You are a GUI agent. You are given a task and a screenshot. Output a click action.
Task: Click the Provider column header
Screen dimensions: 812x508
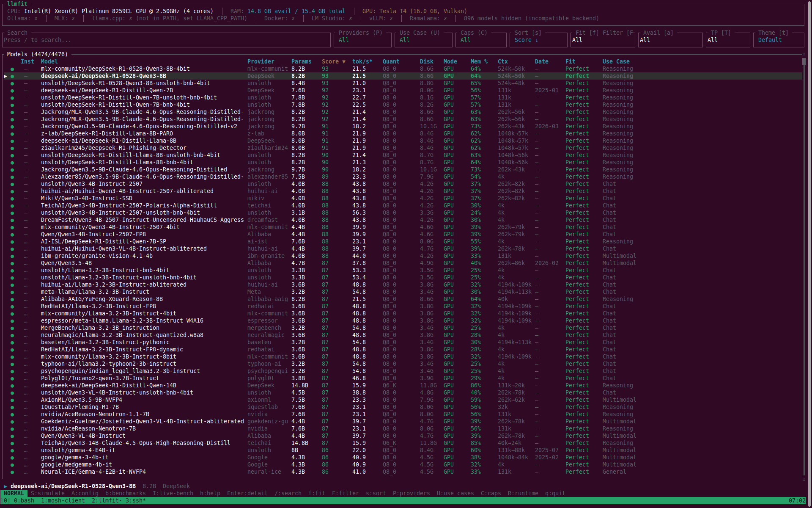261,61
